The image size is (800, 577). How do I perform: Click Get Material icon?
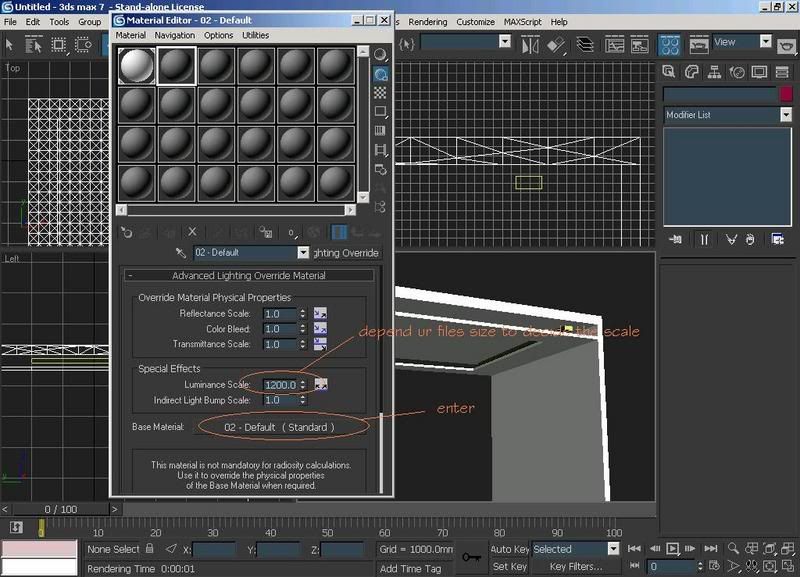pyautogui.click(x=126, y=232)
